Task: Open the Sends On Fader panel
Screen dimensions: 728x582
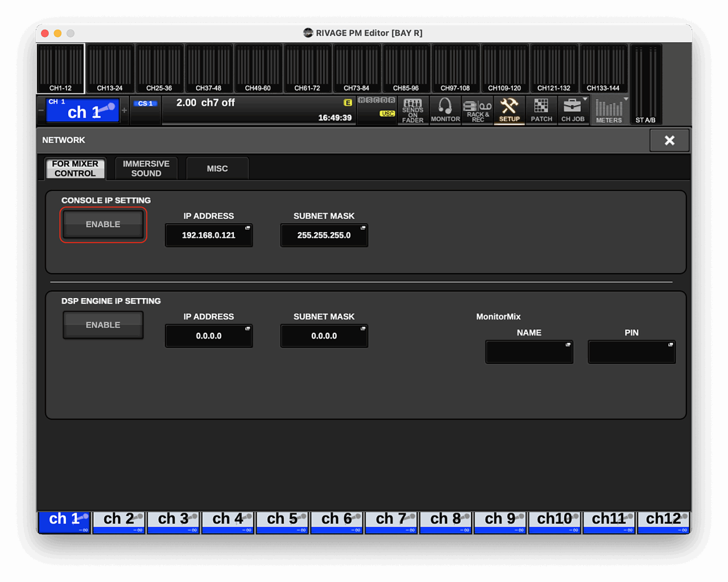Action: pos(412,110)
